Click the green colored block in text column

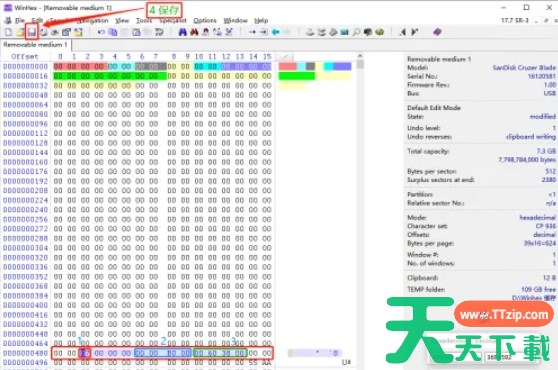[297, 76]
